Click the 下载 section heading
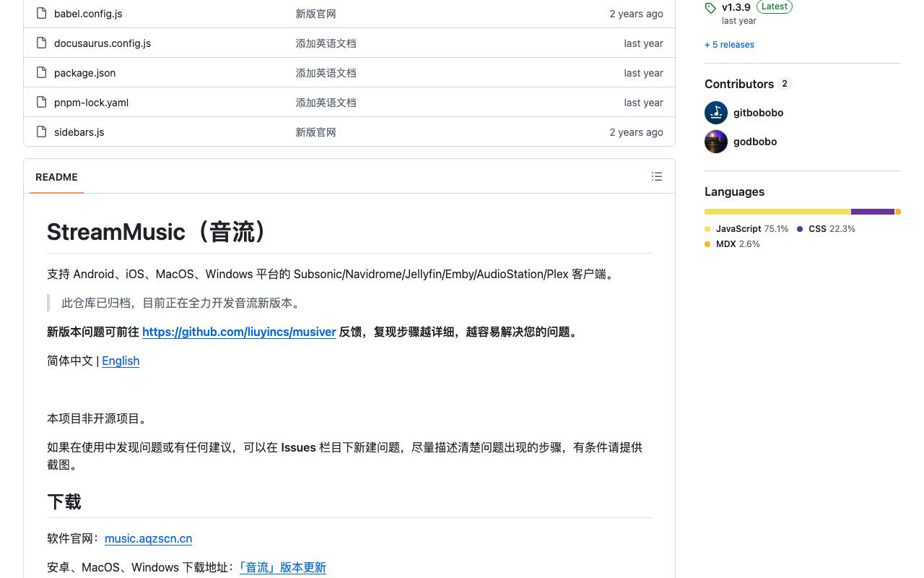Screen dimensions: 924x578 64,502
